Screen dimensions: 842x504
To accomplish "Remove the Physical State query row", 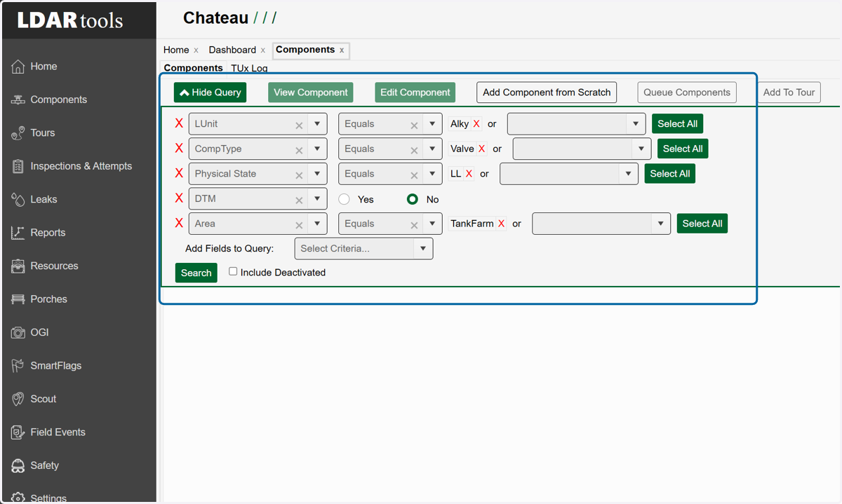I will coord(179,173).
